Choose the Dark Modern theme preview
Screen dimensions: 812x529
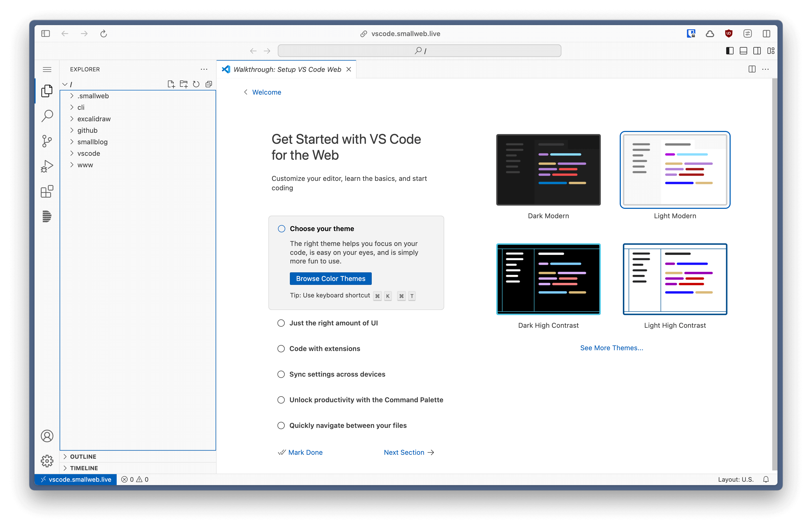click(548, 170)
